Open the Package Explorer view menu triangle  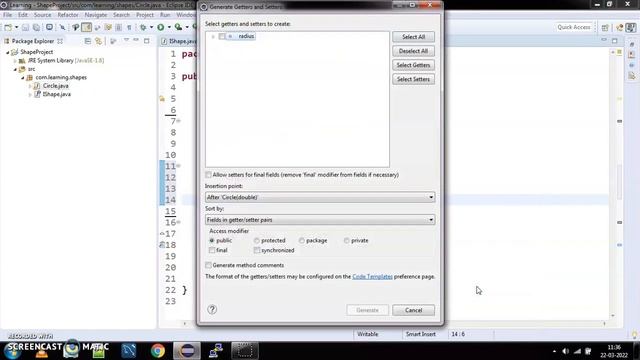pyautogui.click(x=126, y=40)
